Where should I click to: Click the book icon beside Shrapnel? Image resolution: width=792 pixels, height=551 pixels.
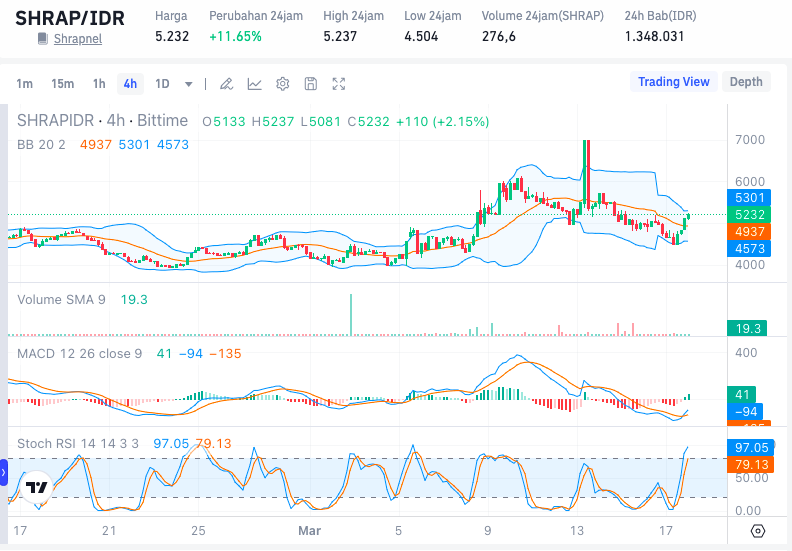(42, 38)
